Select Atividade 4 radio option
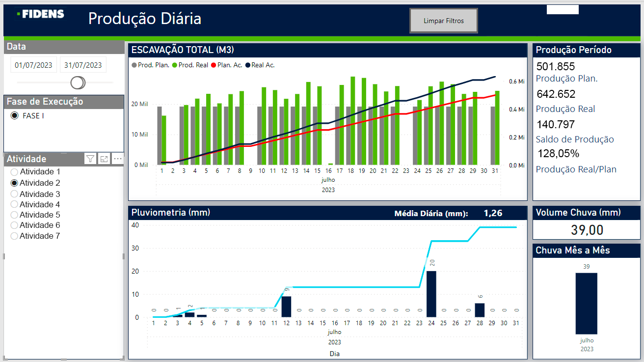The image size is (644, 362). pyautogui.click(x=14, y=204)
